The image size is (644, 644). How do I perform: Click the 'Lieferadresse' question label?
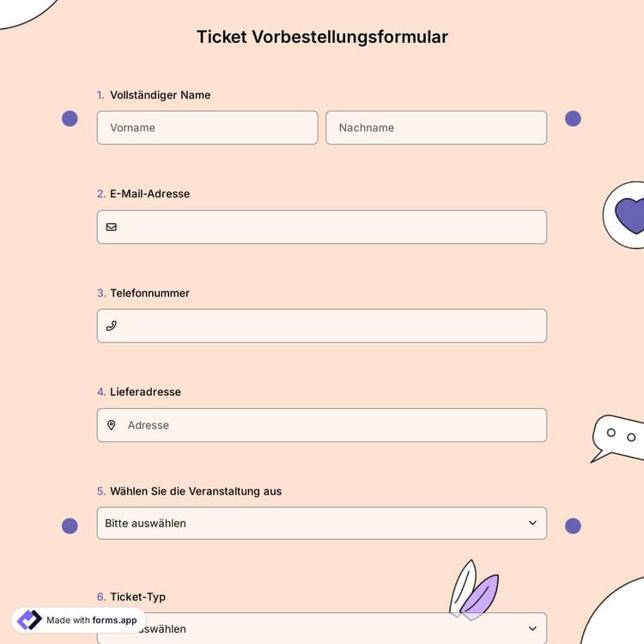(145, 392)
